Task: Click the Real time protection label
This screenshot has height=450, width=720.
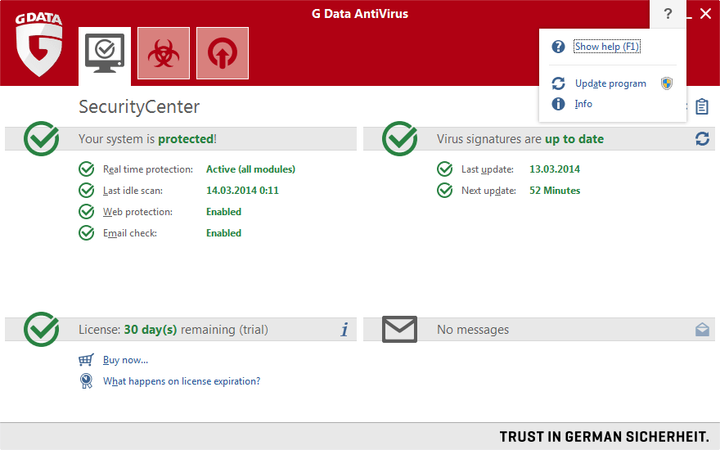Action: point(148,169)
